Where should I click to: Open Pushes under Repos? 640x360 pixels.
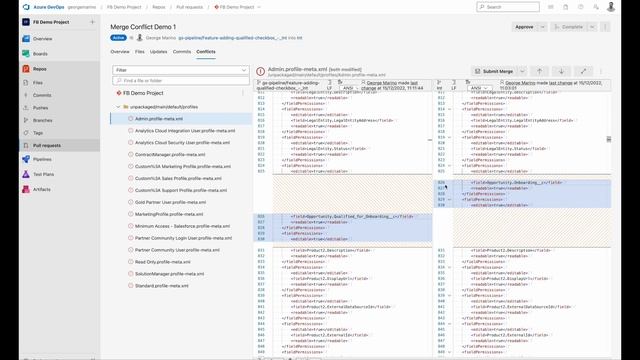point(40,108)
